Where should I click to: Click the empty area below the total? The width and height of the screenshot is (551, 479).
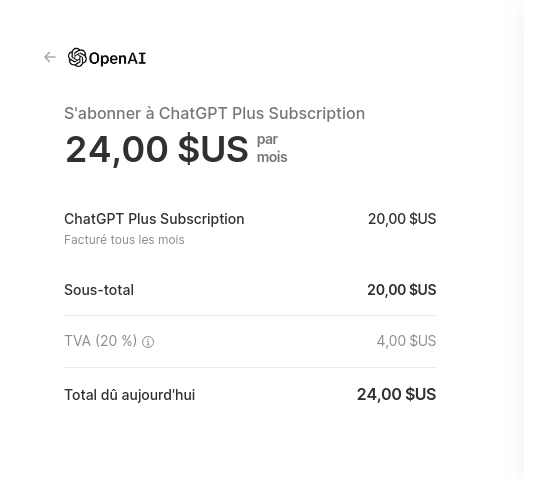pyautogui.click(x=250, y=443)
